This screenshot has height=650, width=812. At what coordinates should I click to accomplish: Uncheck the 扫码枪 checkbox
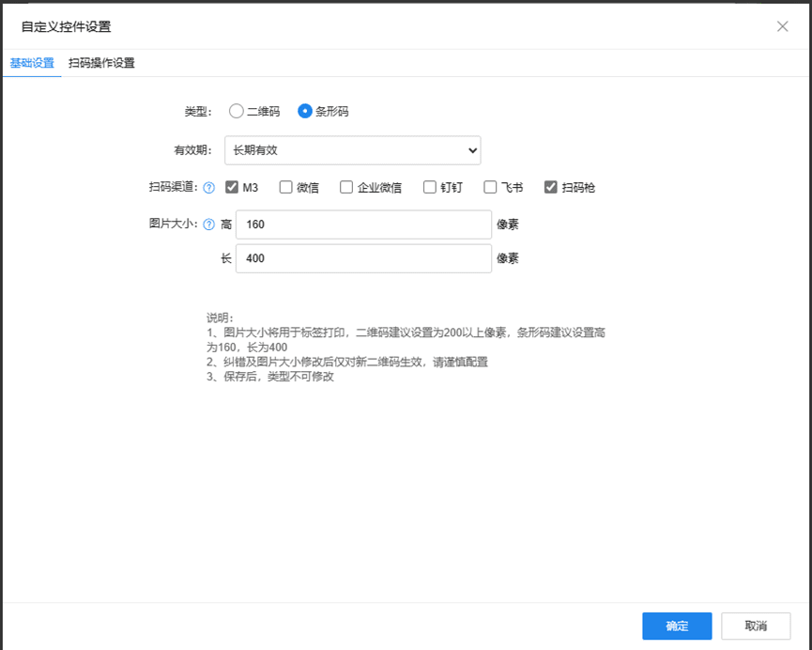pyautogui.click(x=550, y=187)
